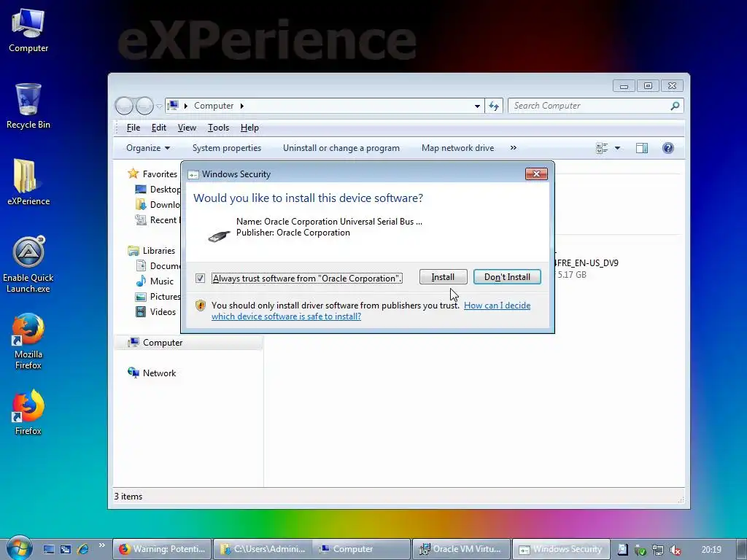Open the Help menu
747x560 pixels.
[x=249, y=128]
